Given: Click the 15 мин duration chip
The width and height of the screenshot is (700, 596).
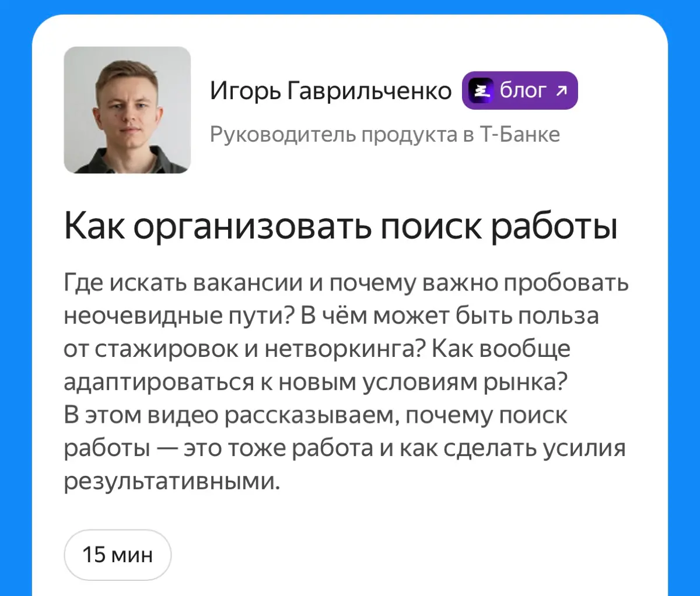Looking at the screenshot, I should coord(117,555).
